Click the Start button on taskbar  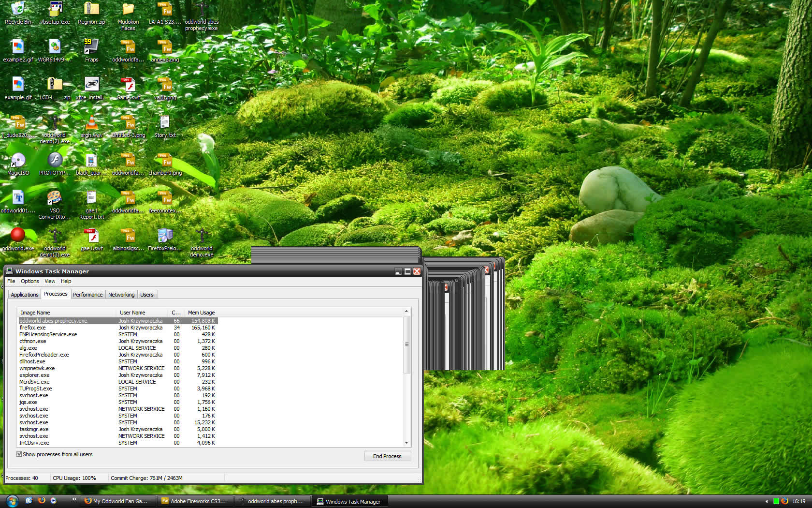[x=12, y=501]
